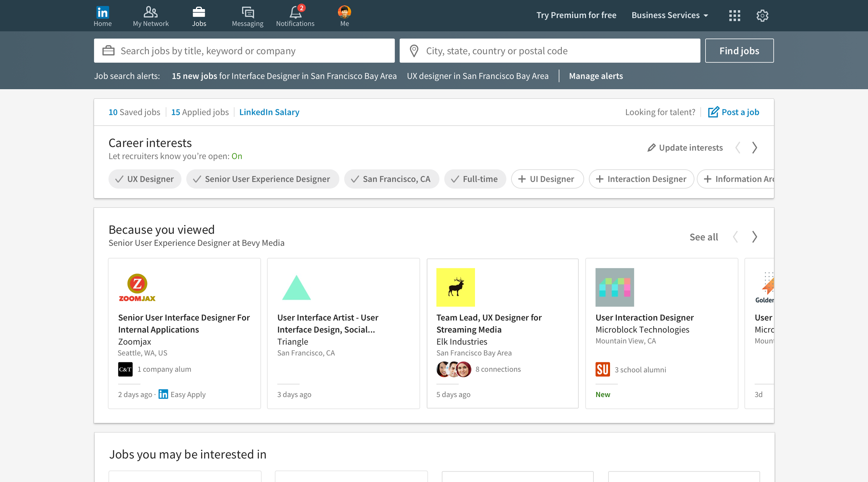This screenshot has height=482, width=868.
Task: Switch to the Jobs tab
Action: point(199,16)
